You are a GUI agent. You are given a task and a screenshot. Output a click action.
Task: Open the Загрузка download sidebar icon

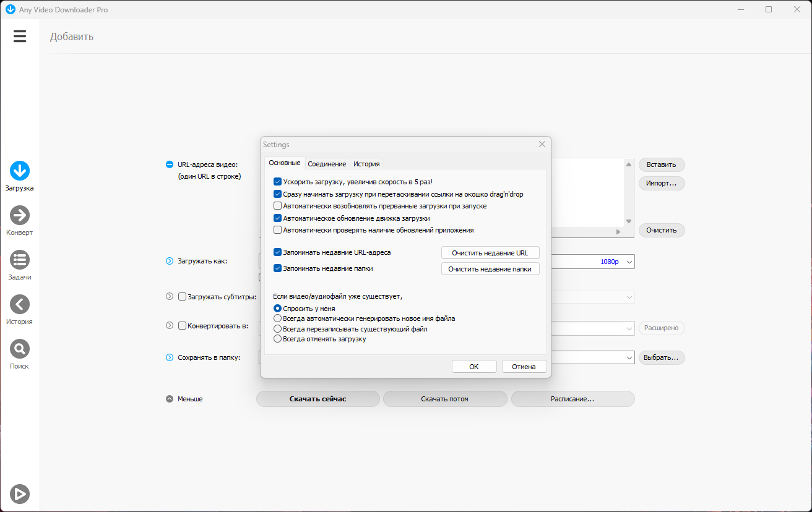coord(20,171)
